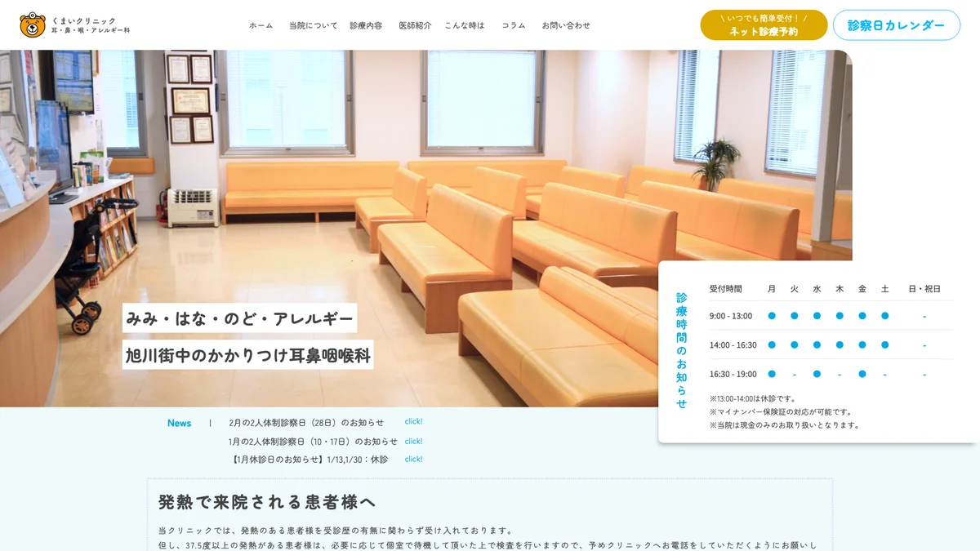Open the こんな時は menu item
The width and height of the screenshot is (980, 551).
tap(463, 25)
